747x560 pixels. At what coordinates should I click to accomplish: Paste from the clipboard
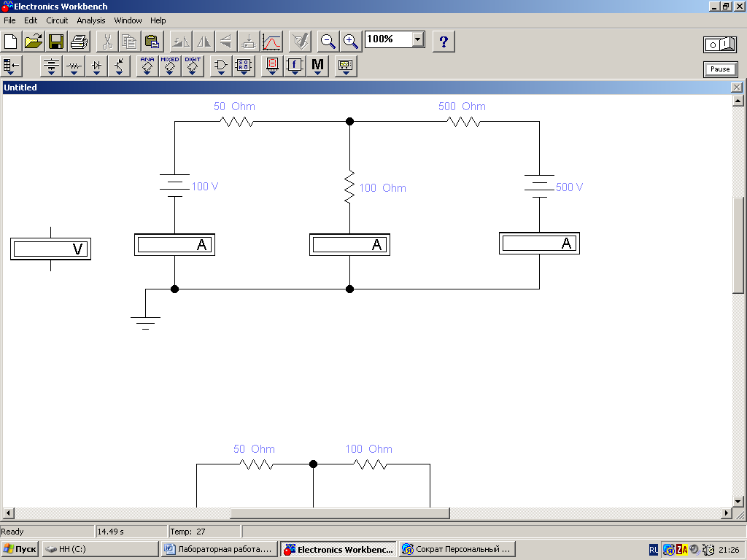(x=152, y=42)
